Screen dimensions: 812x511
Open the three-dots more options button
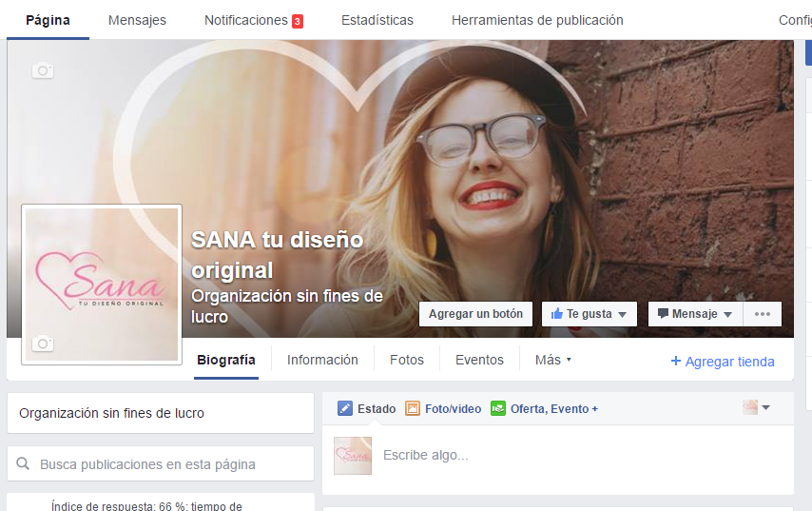point(763,314)
